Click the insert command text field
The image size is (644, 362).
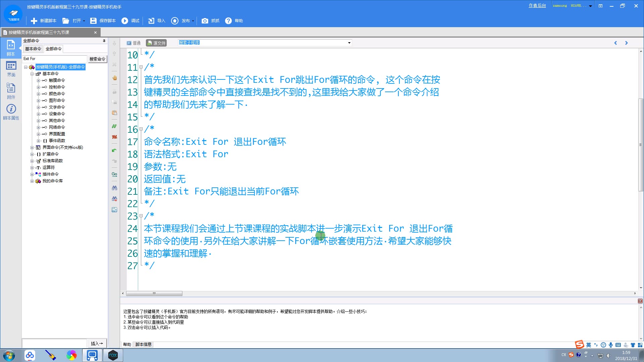(x=54, y=344)
